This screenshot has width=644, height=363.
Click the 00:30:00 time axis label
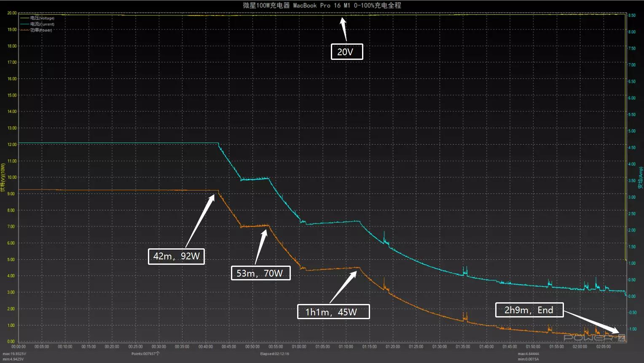[x=159, y=347]
